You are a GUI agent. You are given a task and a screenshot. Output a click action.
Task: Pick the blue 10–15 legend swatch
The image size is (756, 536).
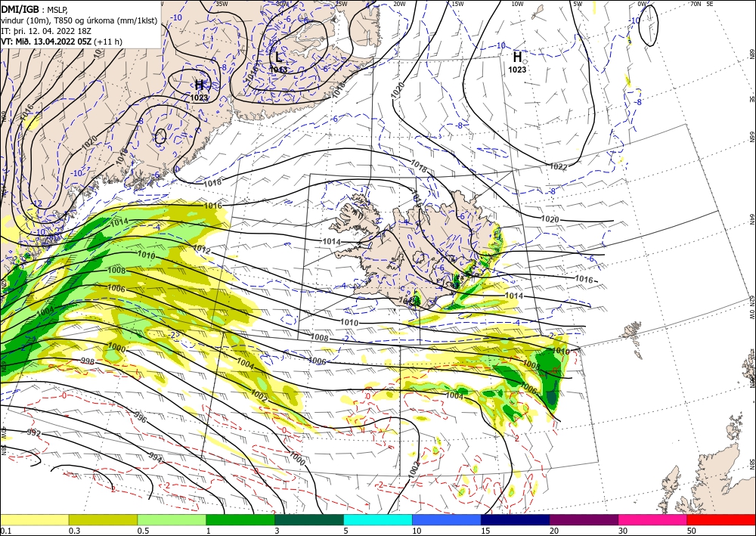(x=447, y=519)
